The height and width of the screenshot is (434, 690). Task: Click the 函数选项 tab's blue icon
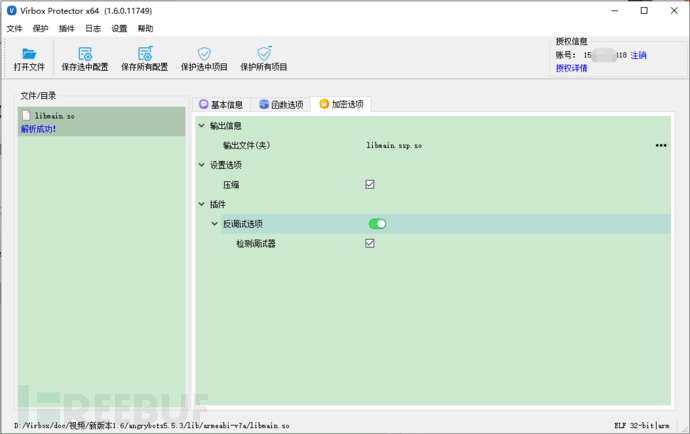click(264, 104)
